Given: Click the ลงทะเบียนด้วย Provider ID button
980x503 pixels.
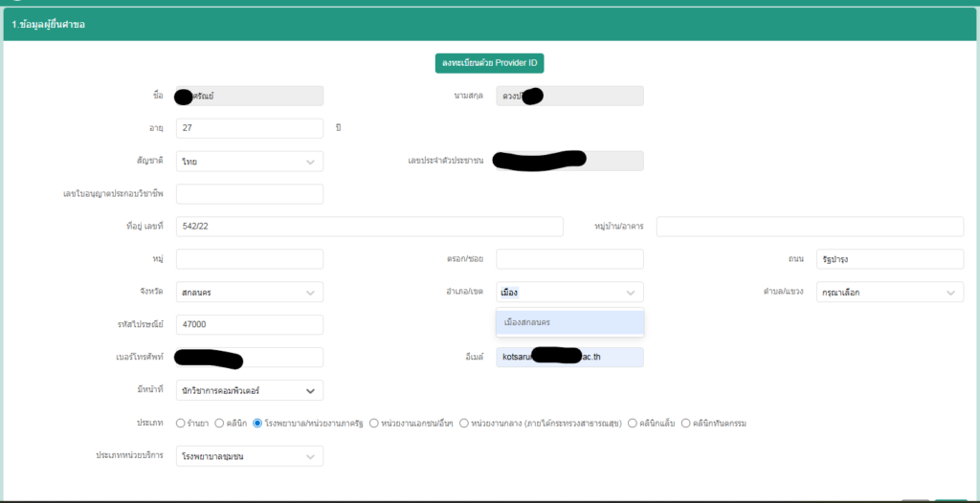Looking at the screenshot, I should (489, 63).
